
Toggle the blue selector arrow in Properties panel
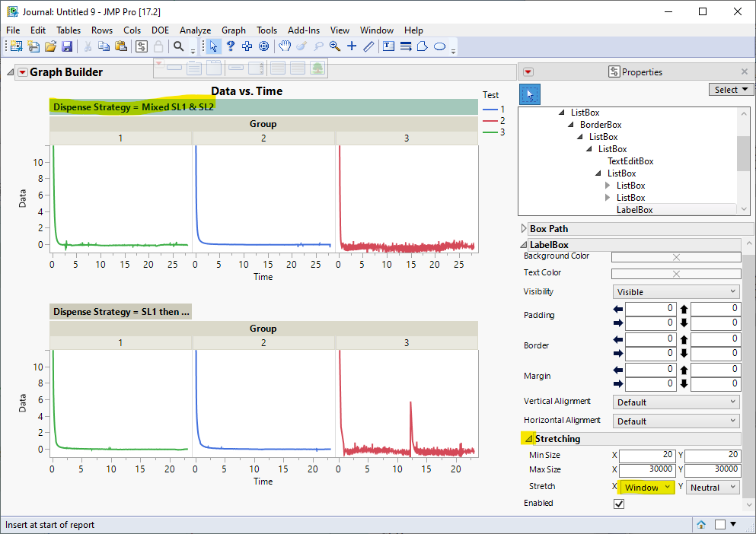tap(531, 94)
